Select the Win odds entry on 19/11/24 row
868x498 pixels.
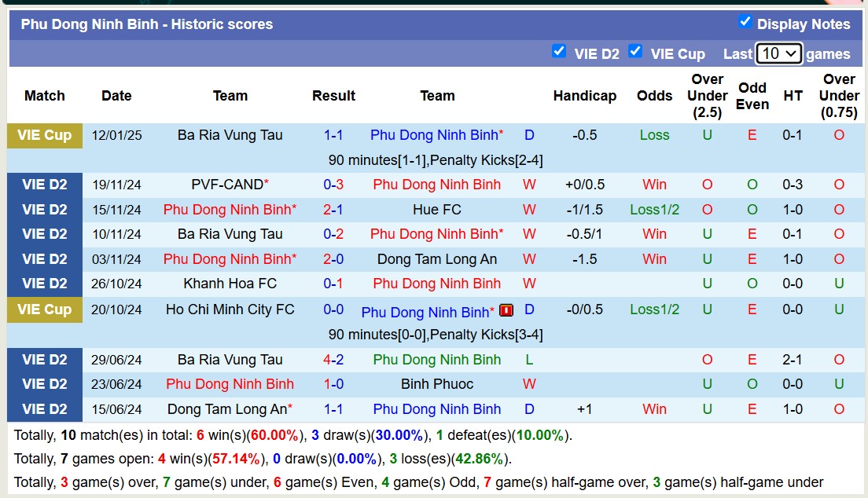click(x=654, y=185)
